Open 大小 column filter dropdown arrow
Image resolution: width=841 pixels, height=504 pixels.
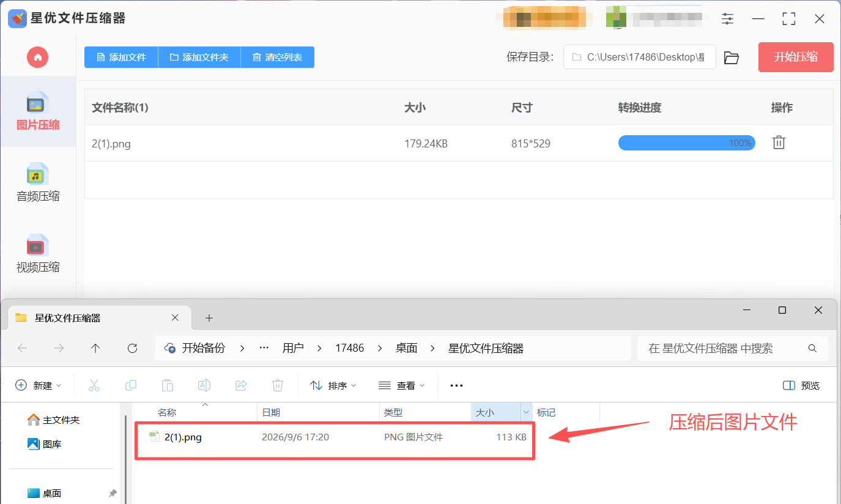coord(526,413)
